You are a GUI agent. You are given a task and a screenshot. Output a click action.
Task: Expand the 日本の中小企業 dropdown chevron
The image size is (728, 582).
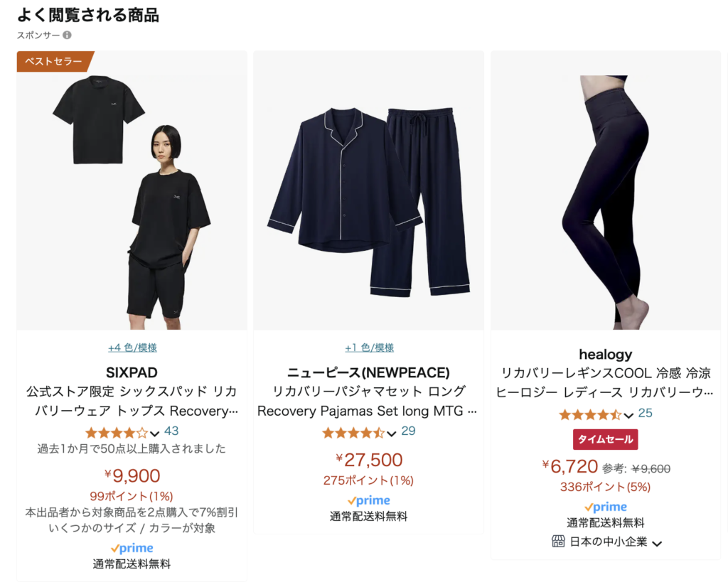(656, 544)
